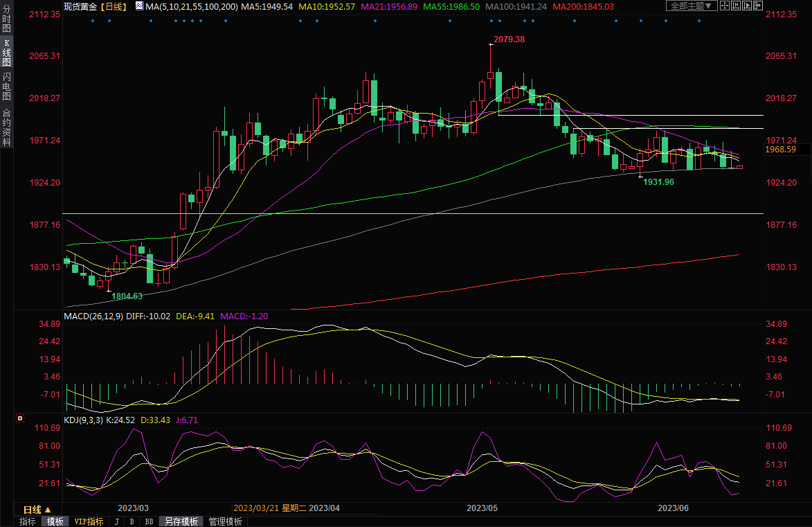Screen dimensions: 812x527
Task: Open the 合约资料 side tab
Action: click(6, 127)
